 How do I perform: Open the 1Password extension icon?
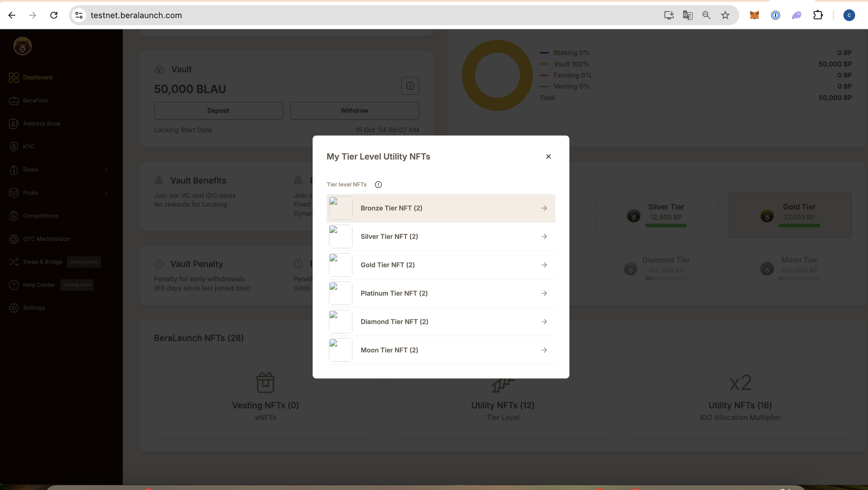pyautogui.click(x=775, y=15)
